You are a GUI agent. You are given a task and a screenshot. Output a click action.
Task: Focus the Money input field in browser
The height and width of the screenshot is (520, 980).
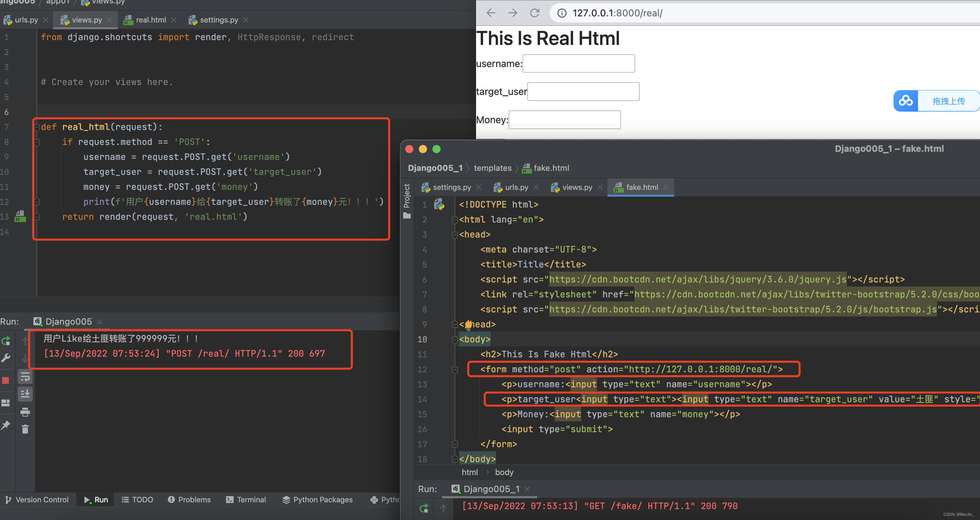[x=565, y=120]
